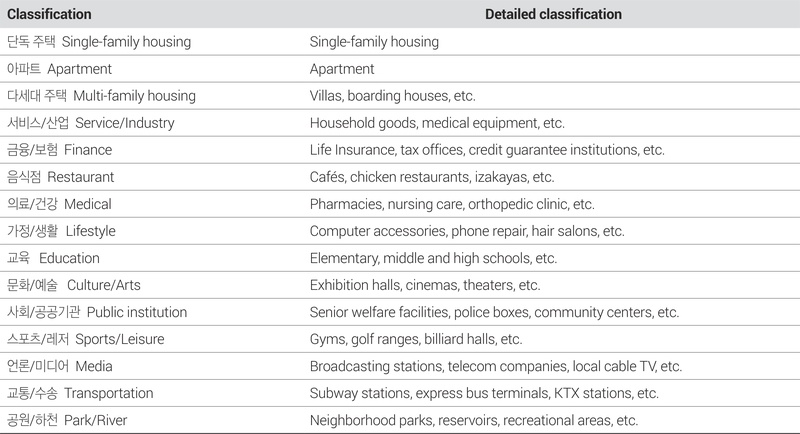Click 'Household goods, medical equipment, etc.' cell
This screenshot has width=800, height=434.
pos(437,123)
